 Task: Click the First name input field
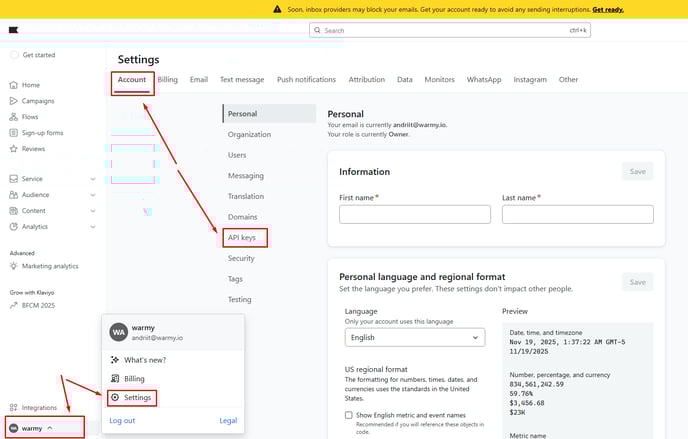(x=414, y=214)
